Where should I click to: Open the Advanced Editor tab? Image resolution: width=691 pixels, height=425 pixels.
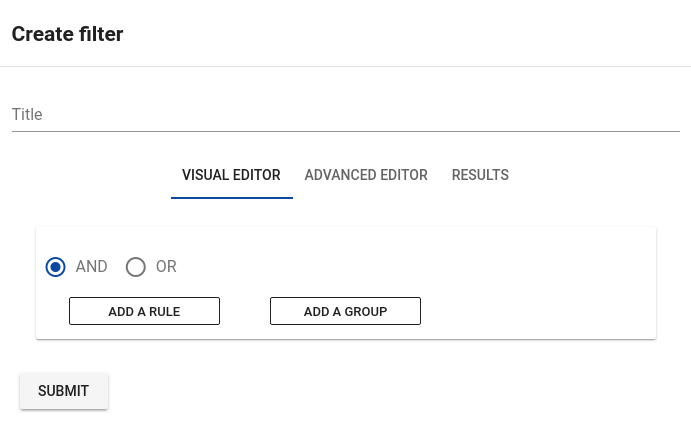pos(366,175)
